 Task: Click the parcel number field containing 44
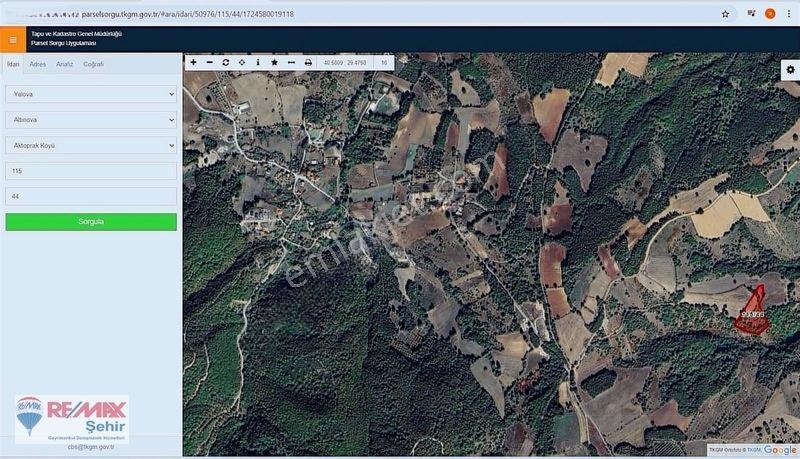[91, 196]
